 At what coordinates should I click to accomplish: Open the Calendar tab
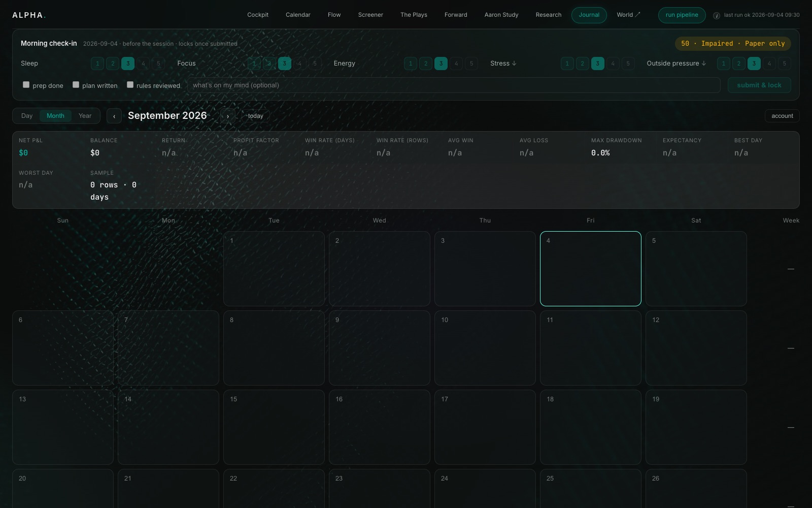coord(298,15)
